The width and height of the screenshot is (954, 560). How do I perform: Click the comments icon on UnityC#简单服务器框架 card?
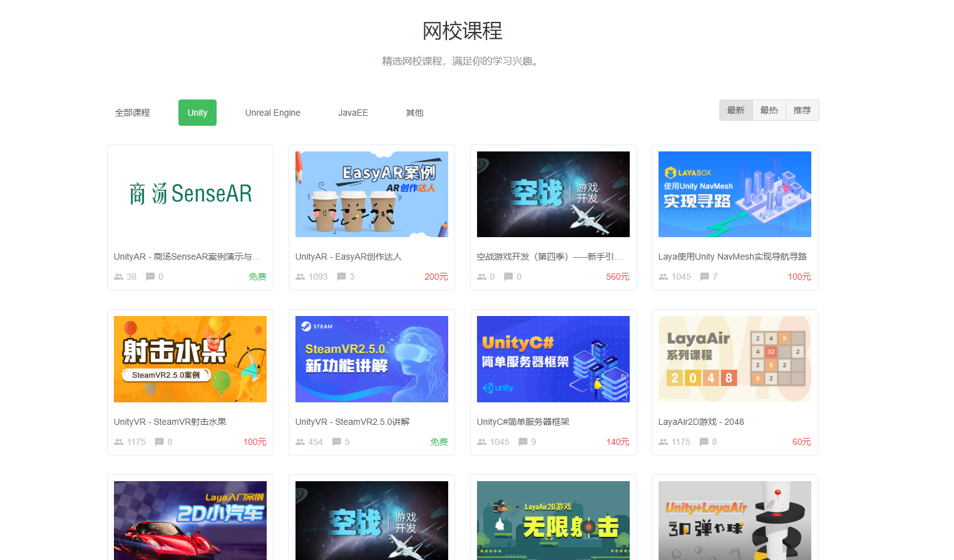(523, 442)
